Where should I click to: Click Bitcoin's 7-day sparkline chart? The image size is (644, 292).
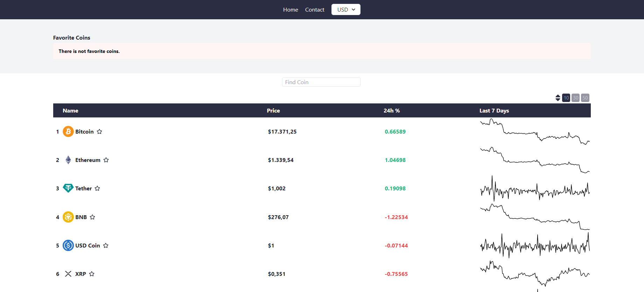535,131
